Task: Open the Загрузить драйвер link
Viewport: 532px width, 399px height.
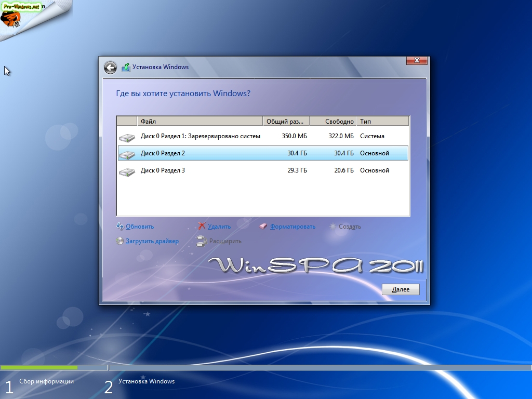Action: [152, 241]
